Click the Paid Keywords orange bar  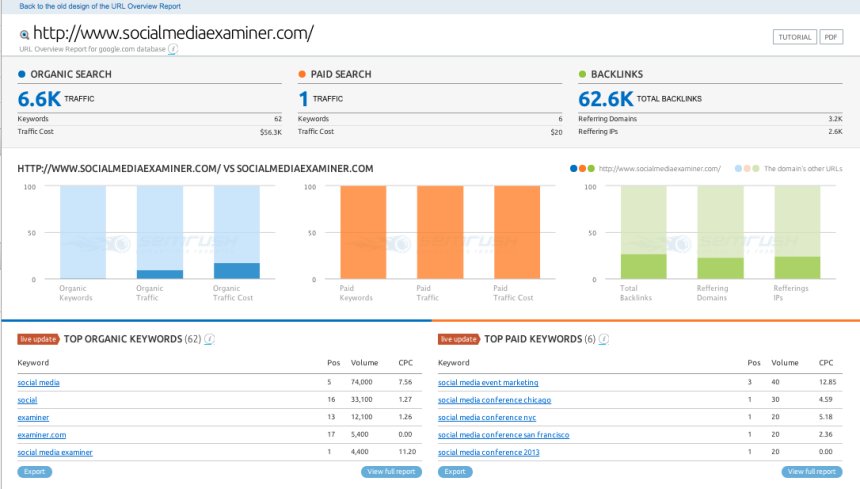pyautogui.click(x=363, y=232)
